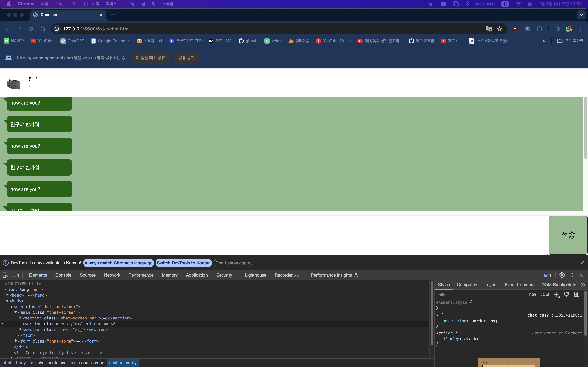Click Switch DevTools to Korean
This screenshot has width=588, height=367.
pos(183,263)
